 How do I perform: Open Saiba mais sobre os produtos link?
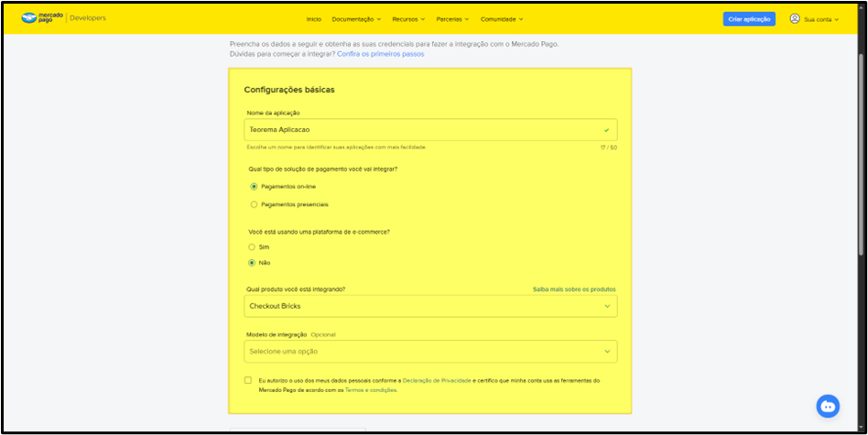pyautogui.click(x=574, y=289)
